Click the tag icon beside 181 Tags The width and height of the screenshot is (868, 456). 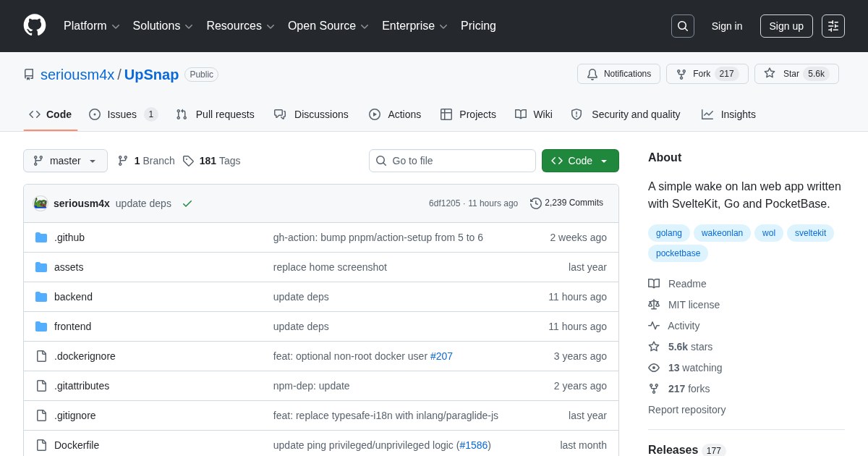point(188,161)
